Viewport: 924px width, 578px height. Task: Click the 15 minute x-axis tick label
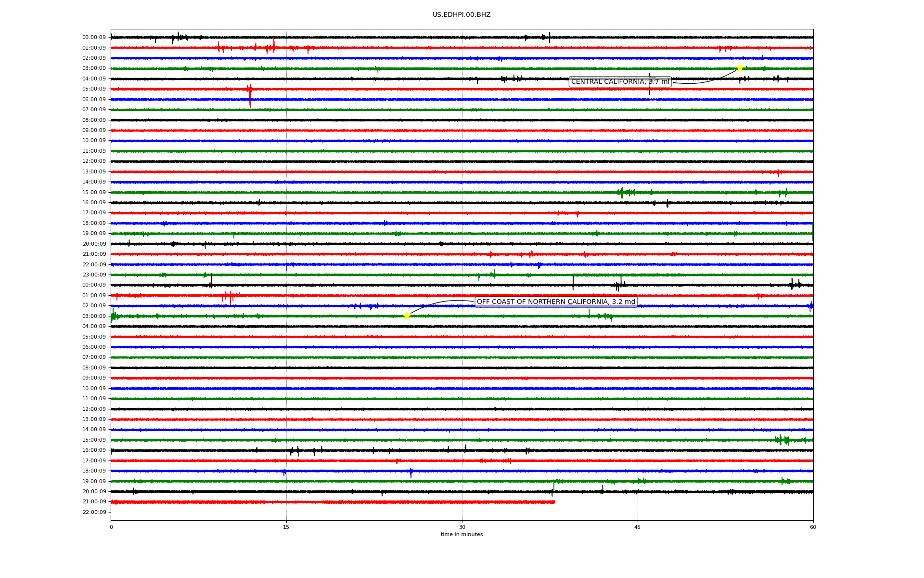[x=286, y=527]
